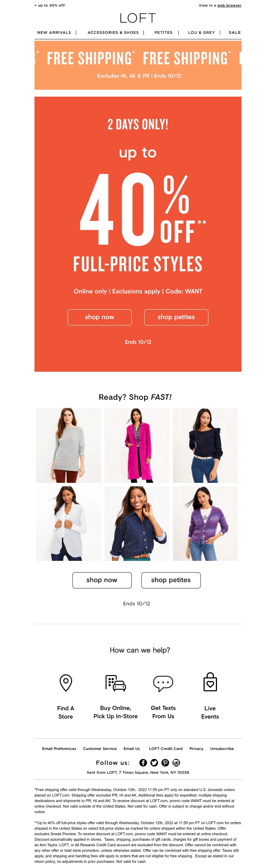Open the Twitter social icon
276x868 pixels.
[154, 763]
